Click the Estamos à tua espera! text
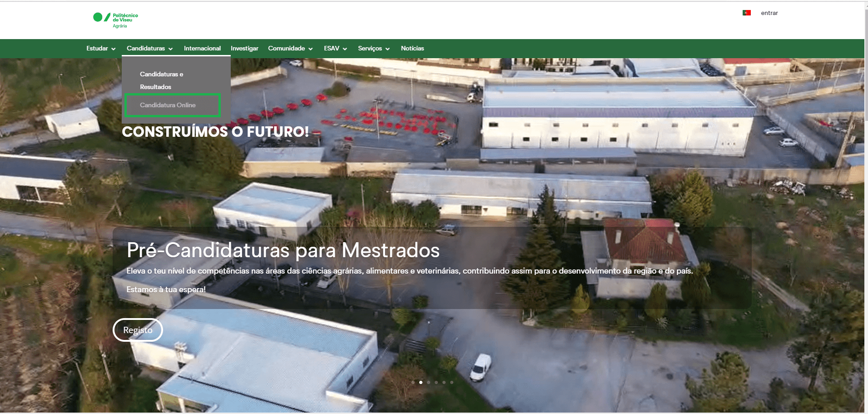 click(x=166, y=289)
